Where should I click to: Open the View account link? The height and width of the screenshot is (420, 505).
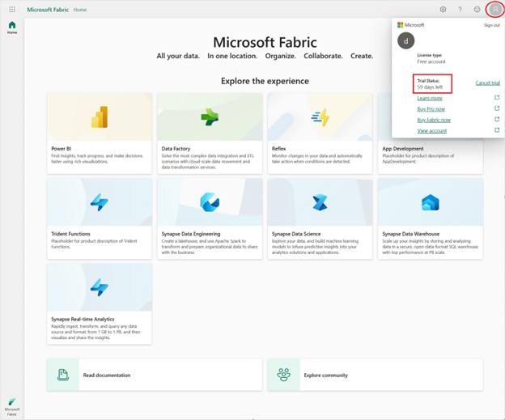coord(432,131)
